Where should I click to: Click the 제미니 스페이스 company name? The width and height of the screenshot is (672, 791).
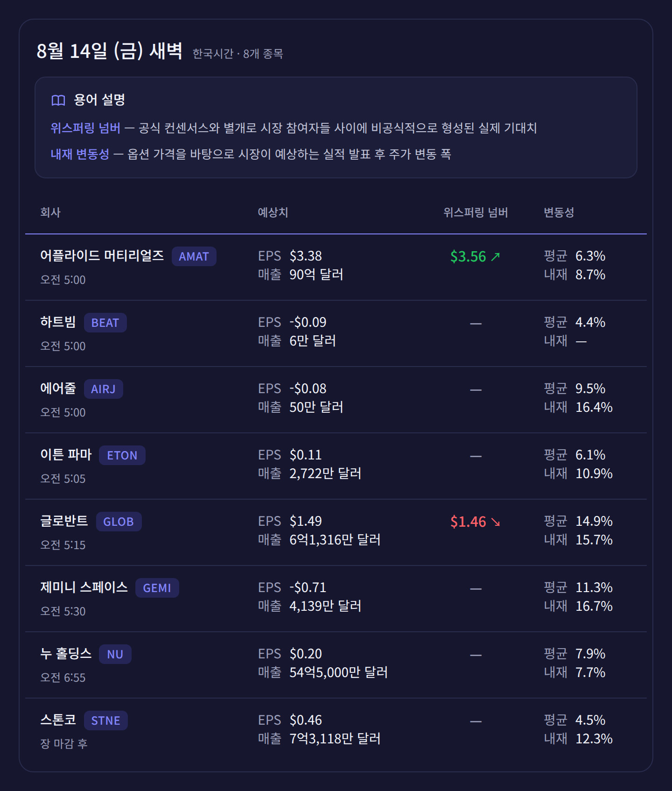84,587
